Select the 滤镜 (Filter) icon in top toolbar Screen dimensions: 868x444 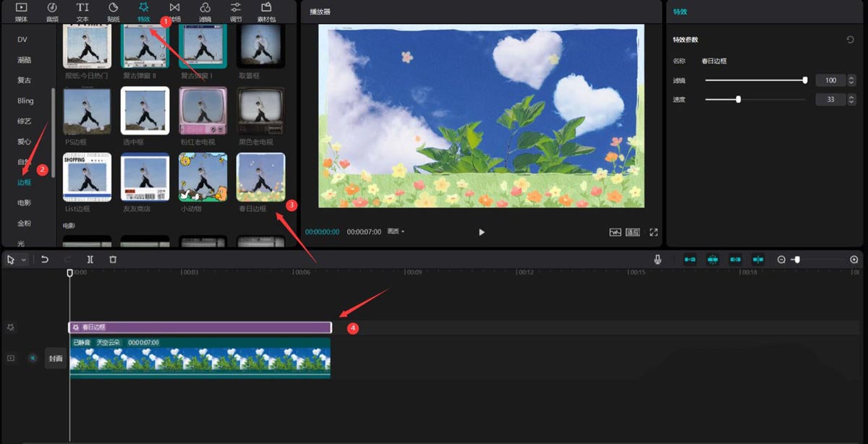(x=205, y=11)
